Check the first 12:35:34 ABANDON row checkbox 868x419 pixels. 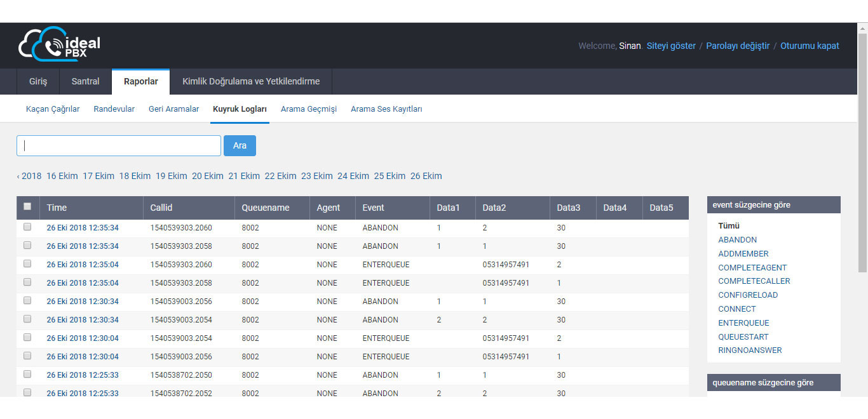(x=27, y=227)
